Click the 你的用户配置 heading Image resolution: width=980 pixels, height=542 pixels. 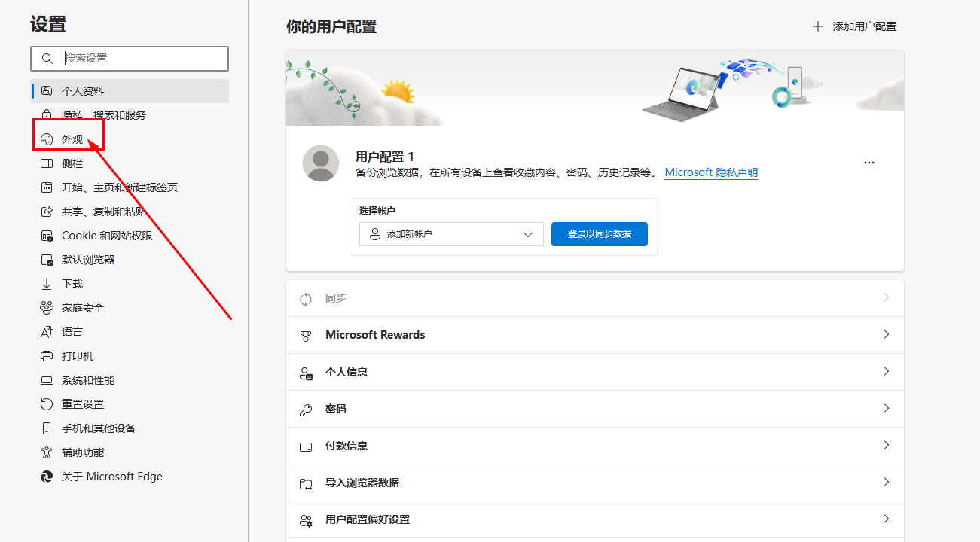point(331,26)
